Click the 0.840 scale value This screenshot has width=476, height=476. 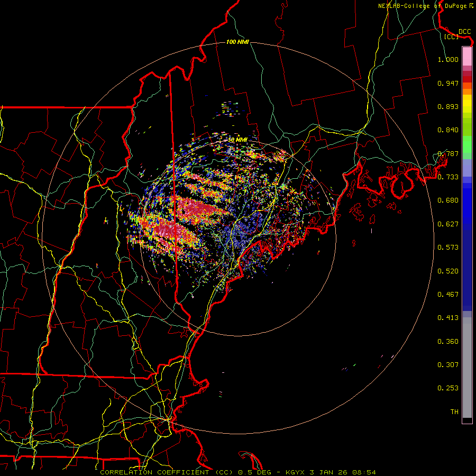pos(448,130)
